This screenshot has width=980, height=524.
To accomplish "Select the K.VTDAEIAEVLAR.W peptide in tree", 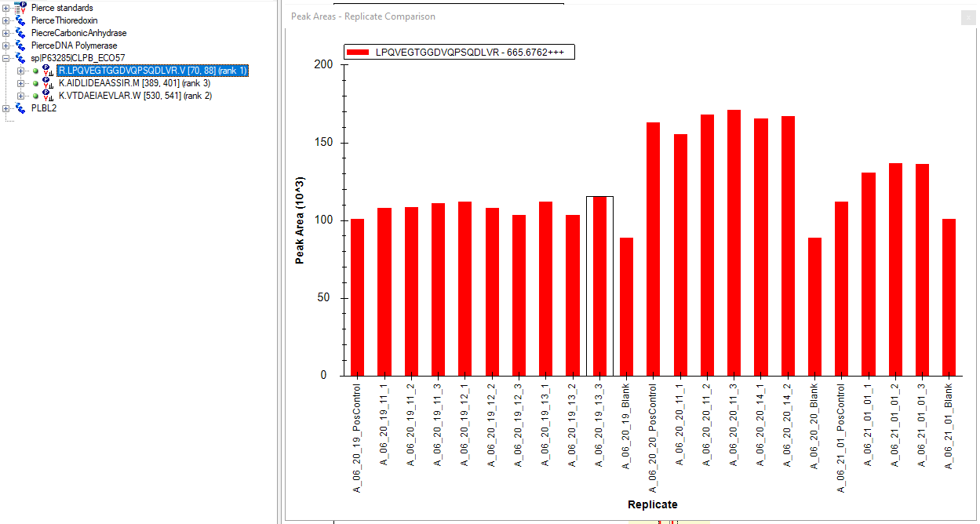I will click(x=135, y=96).
